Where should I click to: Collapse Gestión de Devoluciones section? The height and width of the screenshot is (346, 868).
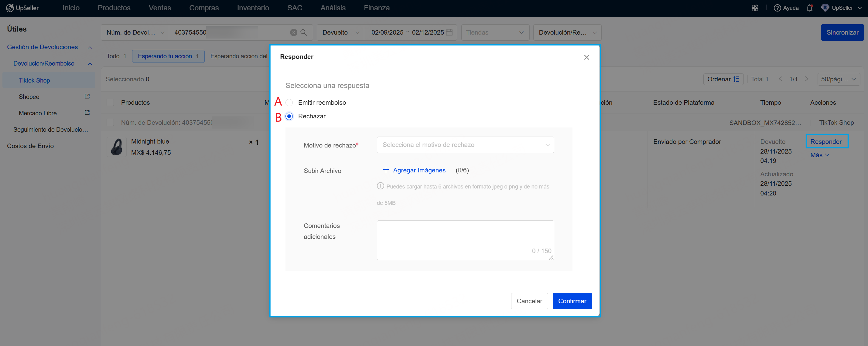pos(90,47)
